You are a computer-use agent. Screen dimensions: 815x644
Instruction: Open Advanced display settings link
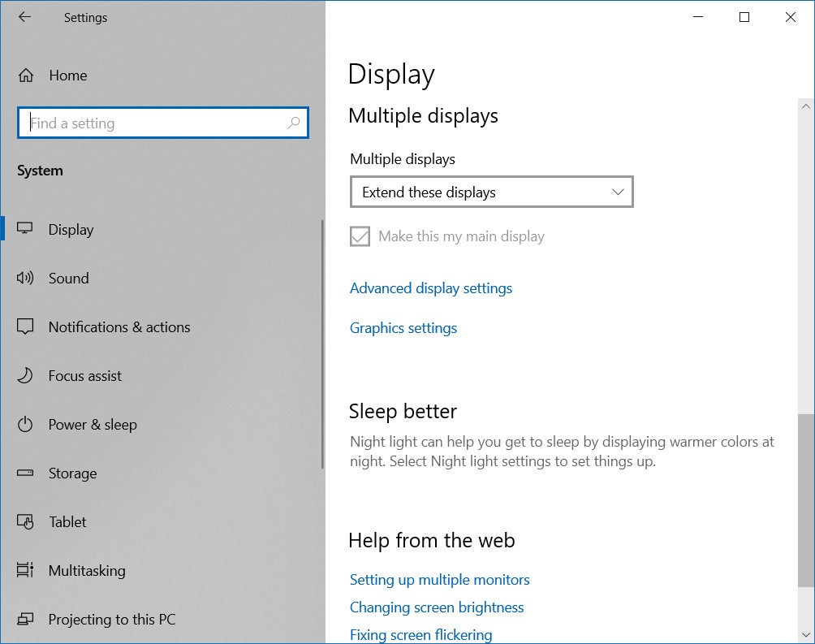coord(430,288)
